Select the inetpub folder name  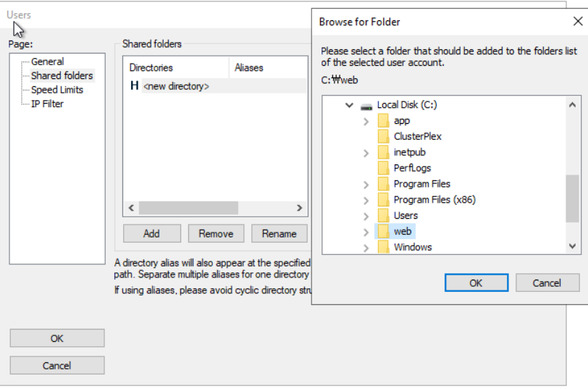click(410, 152)
